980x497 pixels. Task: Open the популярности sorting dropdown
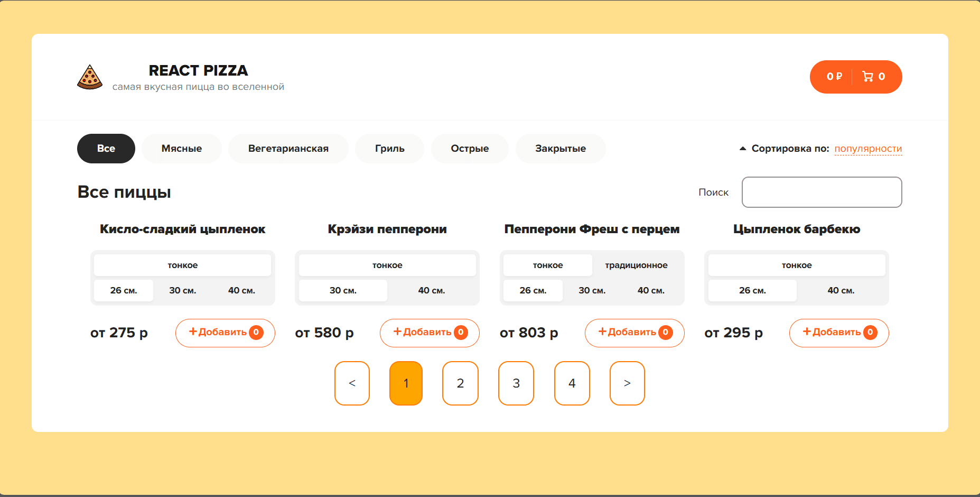pos(868,149)
